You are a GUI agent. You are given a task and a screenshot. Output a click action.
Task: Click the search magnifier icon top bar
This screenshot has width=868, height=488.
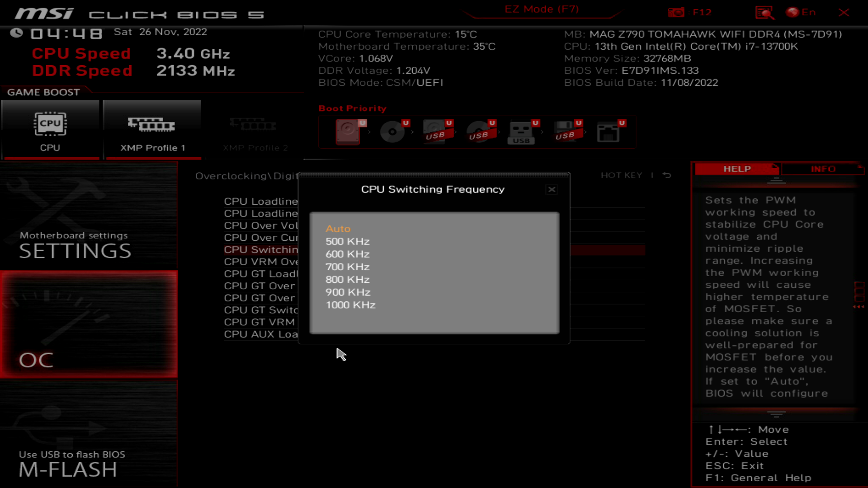pos(764,12)
